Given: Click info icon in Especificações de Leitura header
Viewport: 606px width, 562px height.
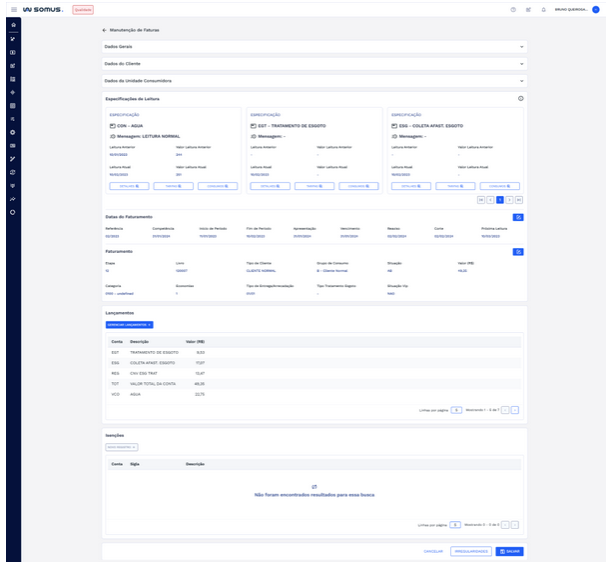Looking at the screenshot, I should 521,99.
